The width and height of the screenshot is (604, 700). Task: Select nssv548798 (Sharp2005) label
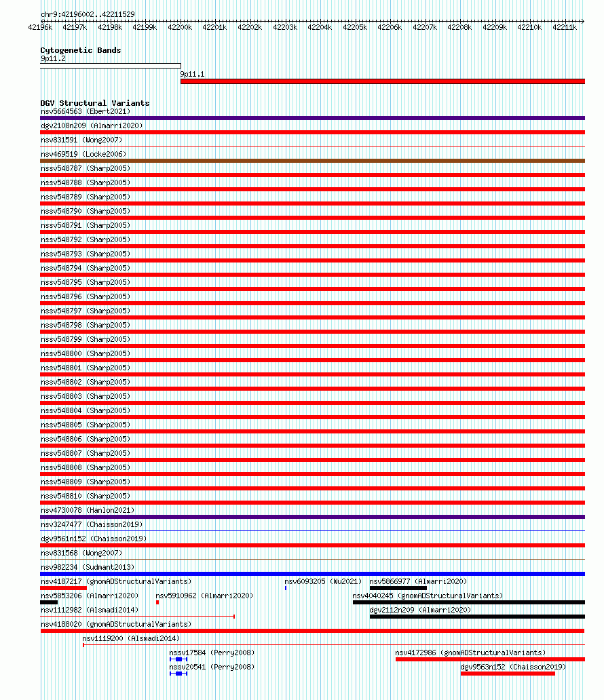[x=86, y=326]
